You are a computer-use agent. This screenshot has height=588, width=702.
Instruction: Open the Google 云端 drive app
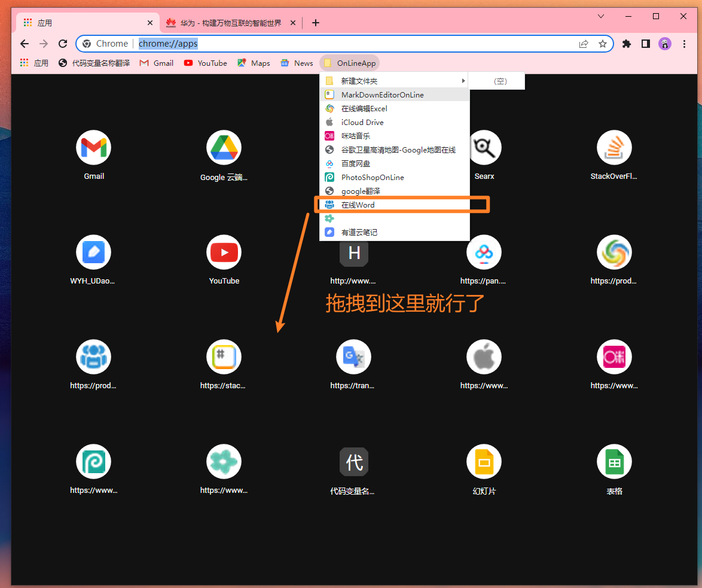224,147
